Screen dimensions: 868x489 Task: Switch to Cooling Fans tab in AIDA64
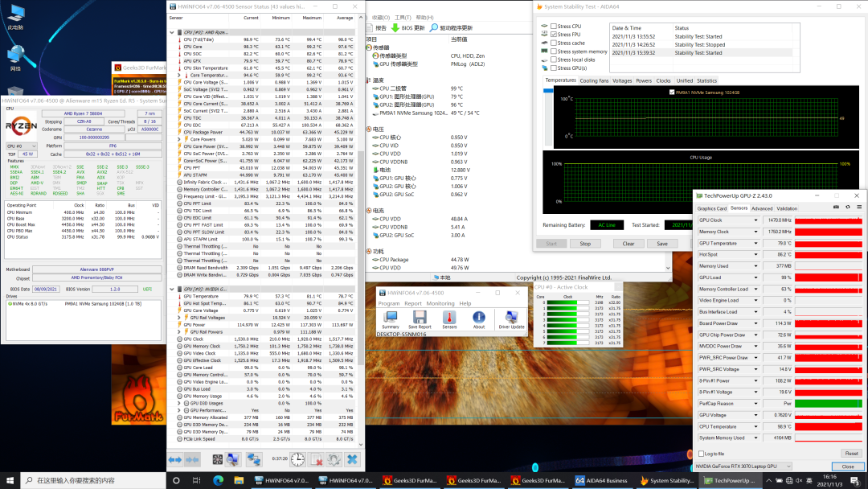tap(594, 81)
